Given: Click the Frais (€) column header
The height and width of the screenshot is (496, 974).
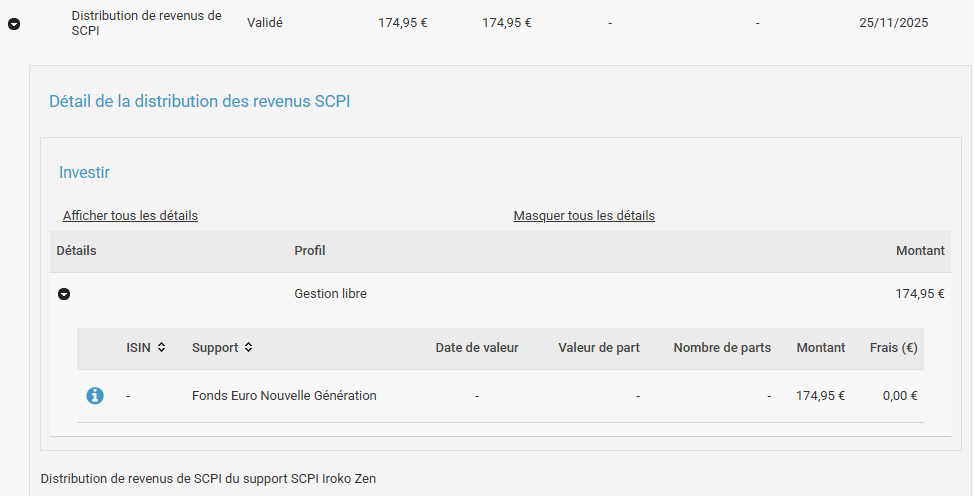Looking at the screenshot, I should point(893,348).
